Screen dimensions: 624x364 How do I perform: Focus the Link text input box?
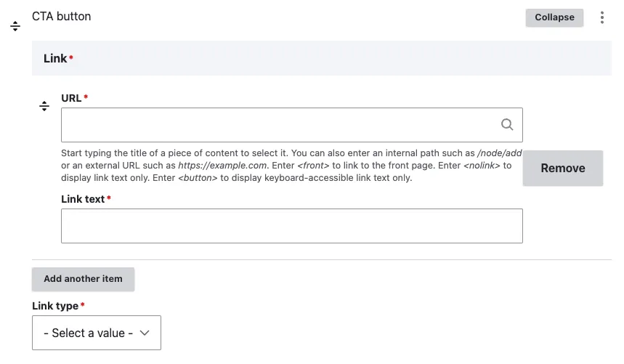(291, 226)
